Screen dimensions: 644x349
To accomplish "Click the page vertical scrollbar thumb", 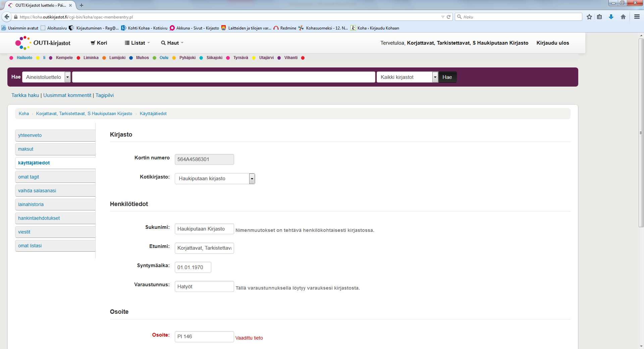I will pos(641,133).
